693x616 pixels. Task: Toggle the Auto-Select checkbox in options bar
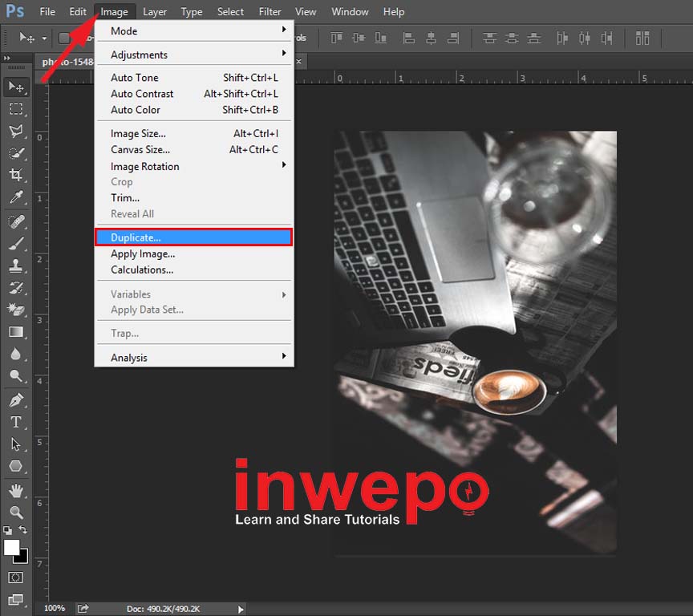pos(64,38)
